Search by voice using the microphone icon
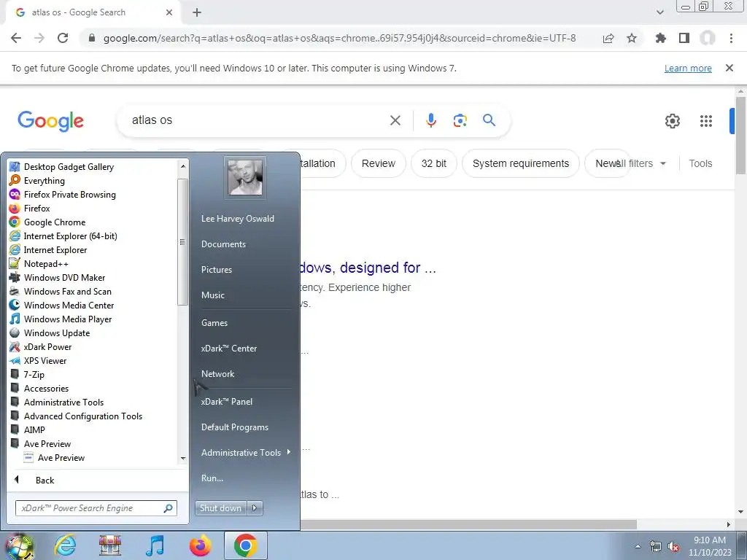Image resolution: width=747 pixels, height=560 pixels. tap(430, 120)
